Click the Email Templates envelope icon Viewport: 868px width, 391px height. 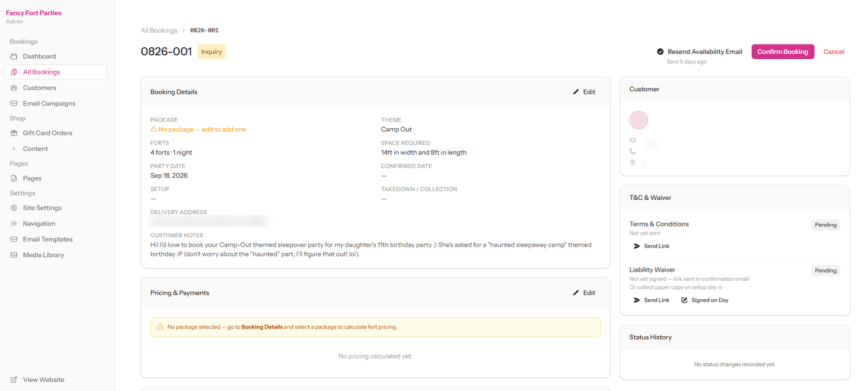pyautogui.click(x=14, y=239)
